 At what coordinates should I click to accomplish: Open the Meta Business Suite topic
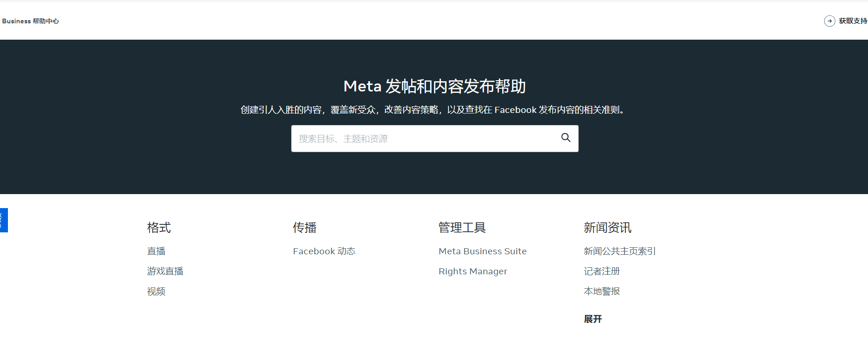pyautogui.click(x=483, y=251)
